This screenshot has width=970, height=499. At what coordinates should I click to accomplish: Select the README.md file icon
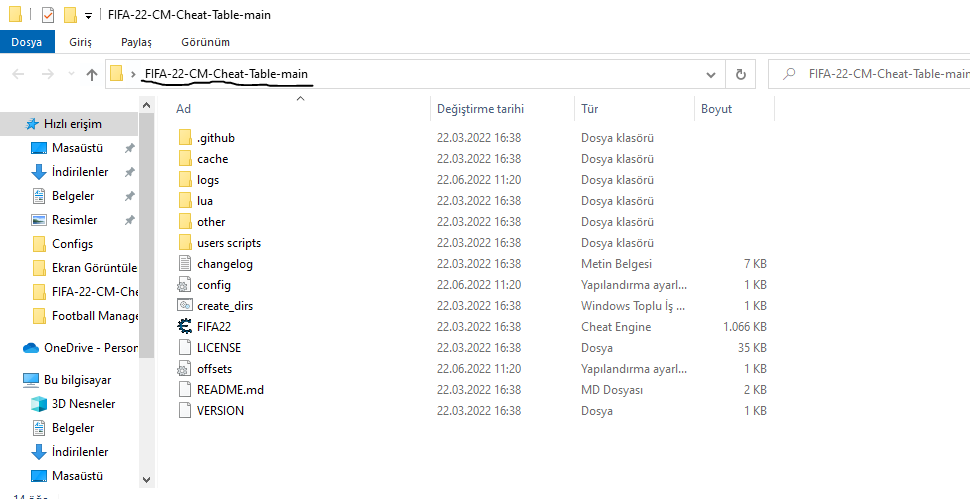pyautogui.click(x=185, y=390)
